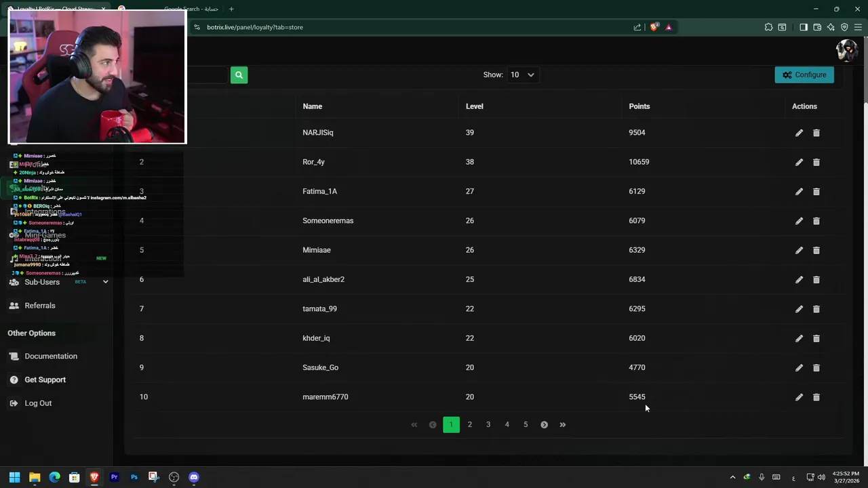Screen dimensions: 868x488
Task: Edit maremm6770's row
Action: [799, 397]
